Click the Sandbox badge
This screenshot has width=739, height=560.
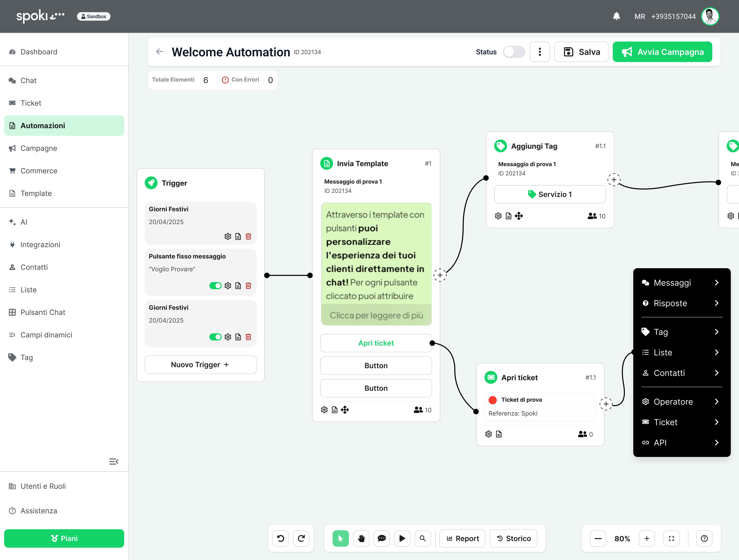pos(94,16)
